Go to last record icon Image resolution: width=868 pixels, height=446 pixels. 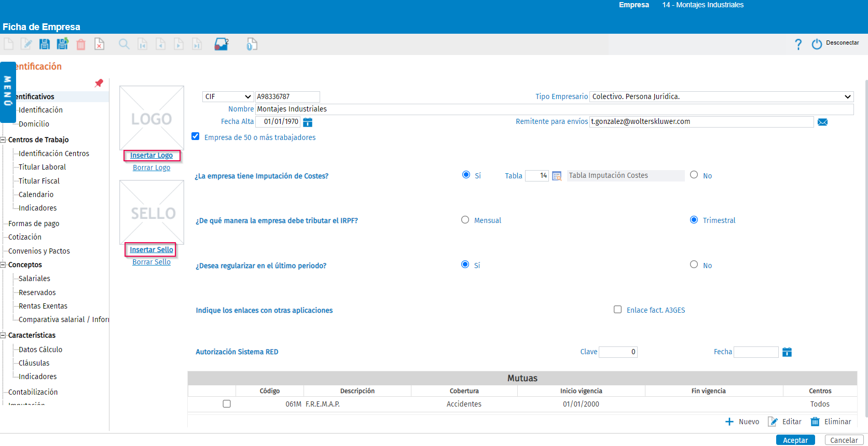[x=197, y=44]
